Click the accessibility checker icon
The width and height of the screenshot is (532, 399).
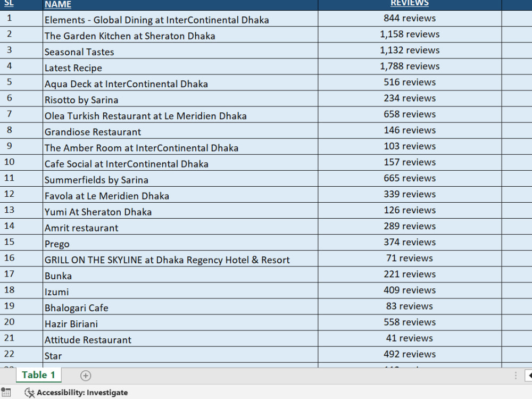29,393
